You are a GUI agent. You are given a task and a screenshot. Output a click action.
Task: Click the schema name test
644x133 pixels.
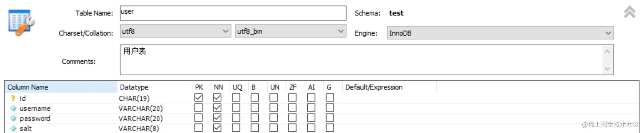click(396, 13)
